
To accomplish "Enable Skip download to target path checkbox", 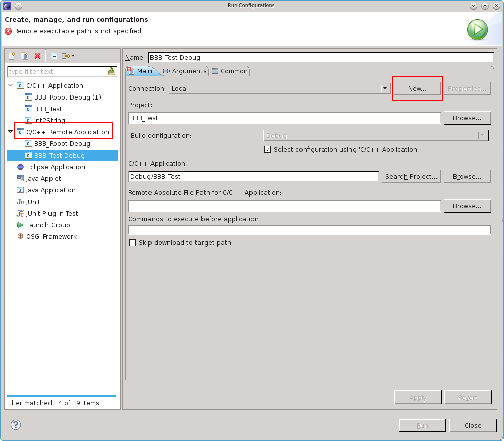I will 132,242.
